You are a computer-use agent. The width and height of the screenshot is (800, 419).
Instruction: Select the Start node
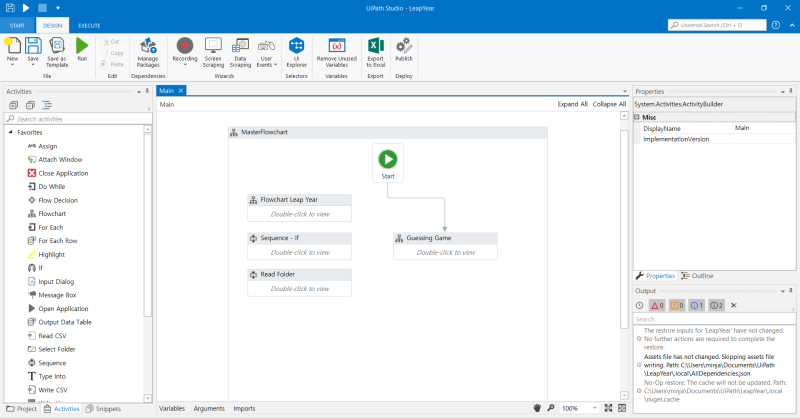pyautogui.click(x=388, y=163)
